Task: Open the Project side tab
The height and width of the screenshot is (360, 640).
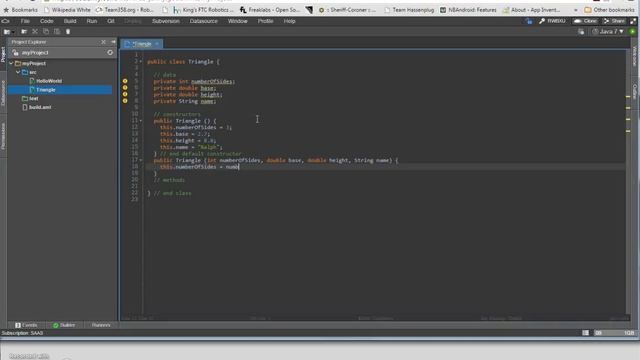Action: click(3, 54)
